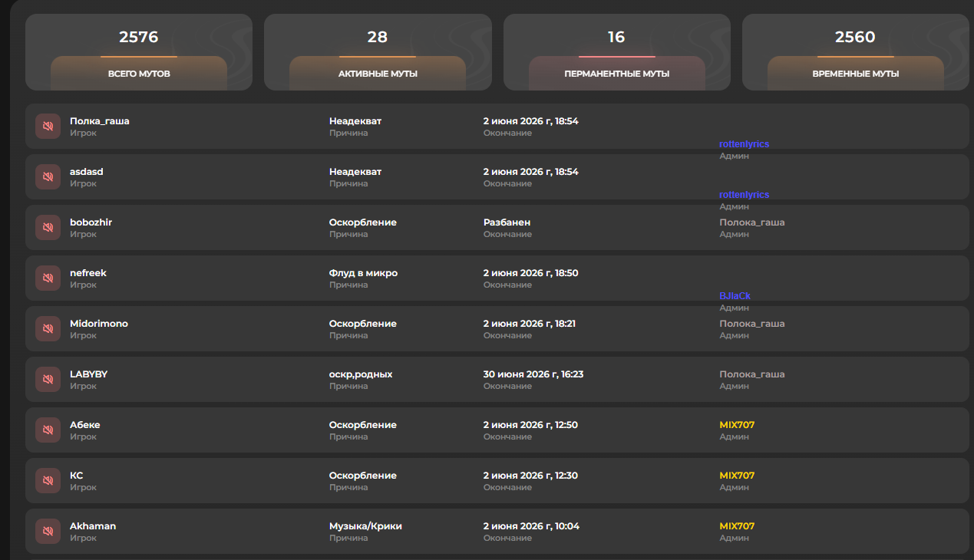Select player name Midorimono
Viewport: 974px width, 560px height.
pos(99,324)
